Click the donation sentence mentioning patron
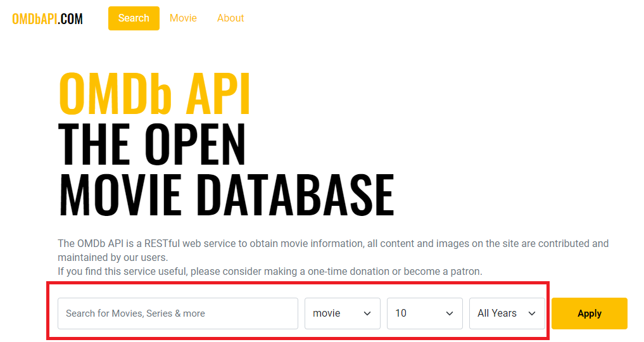Screen dimensions: 644x342 point(270,271)
